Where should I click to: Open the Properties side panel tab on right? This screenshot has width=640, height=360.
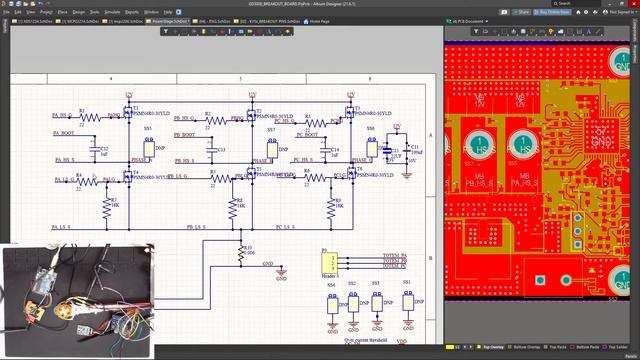pos(635,53)
